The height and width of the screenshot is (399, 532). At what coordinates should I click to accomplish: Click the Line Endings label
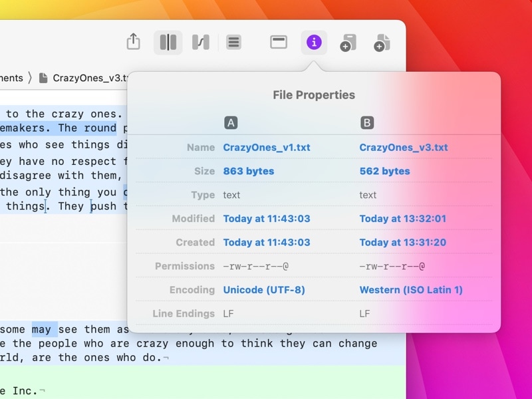[184, 313]
